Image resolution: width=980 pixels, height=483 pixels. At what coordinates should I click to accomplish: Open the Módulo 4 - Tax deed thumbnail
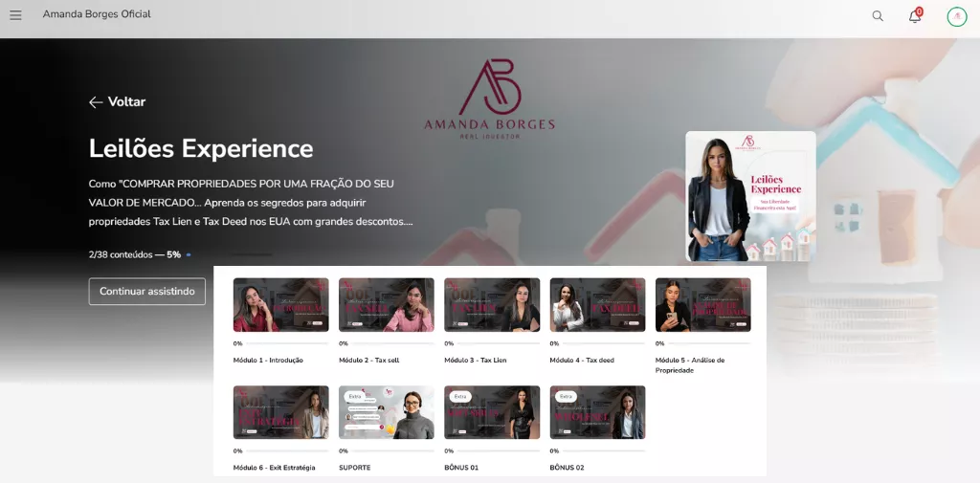597,305
